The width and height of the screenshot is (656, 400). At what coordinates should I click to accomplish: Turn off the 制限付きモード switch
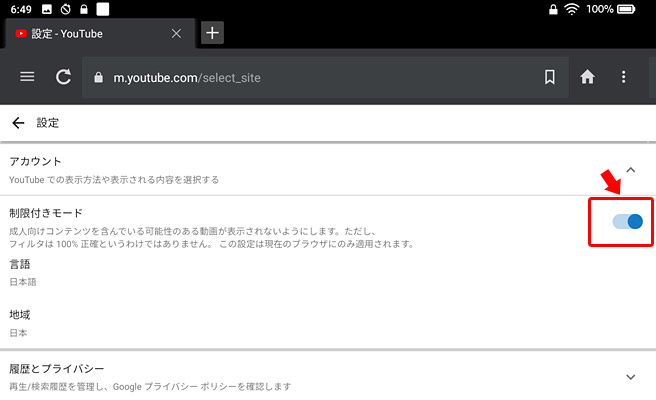(x=628, y=221)
